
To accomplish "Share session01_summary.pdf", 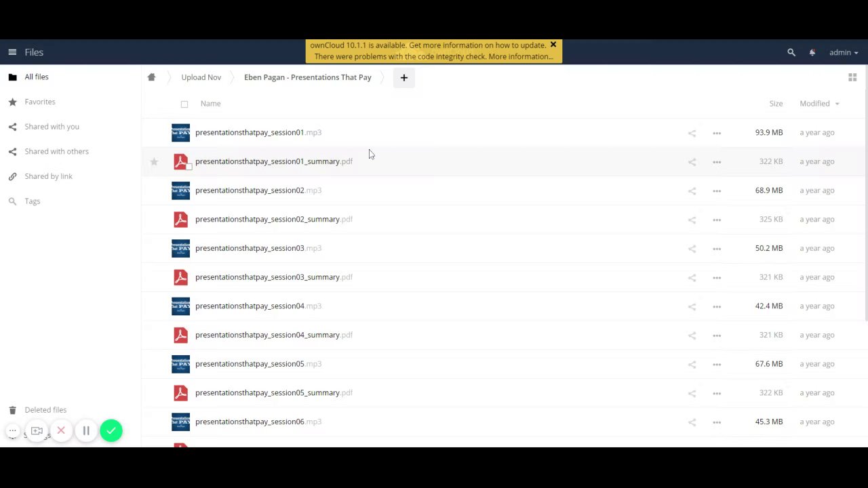I will (692, 162).
